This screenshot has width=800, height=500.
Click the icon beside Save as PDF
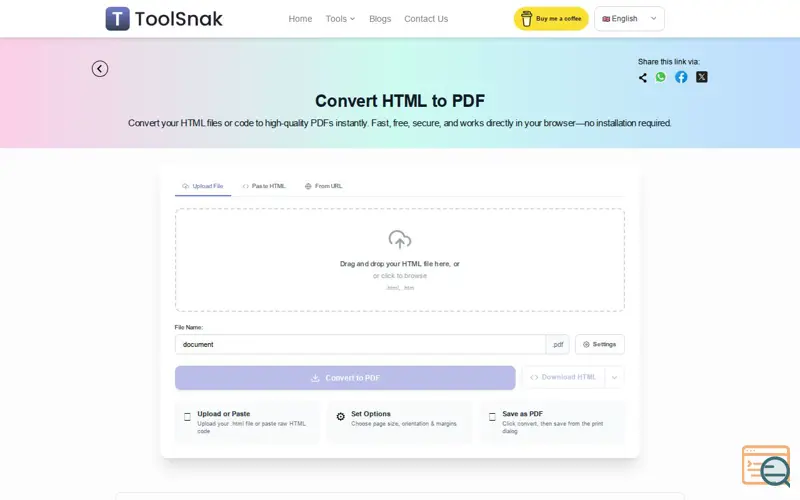coord(492,417)
